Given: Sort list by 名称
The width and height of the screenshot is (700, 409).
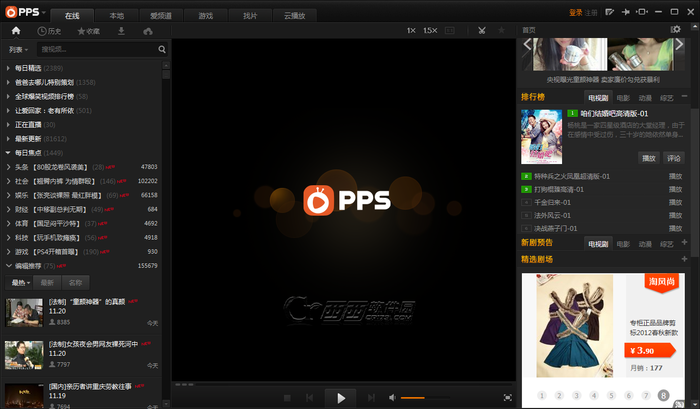Looking at the screenshot, I should click(75, 283).
